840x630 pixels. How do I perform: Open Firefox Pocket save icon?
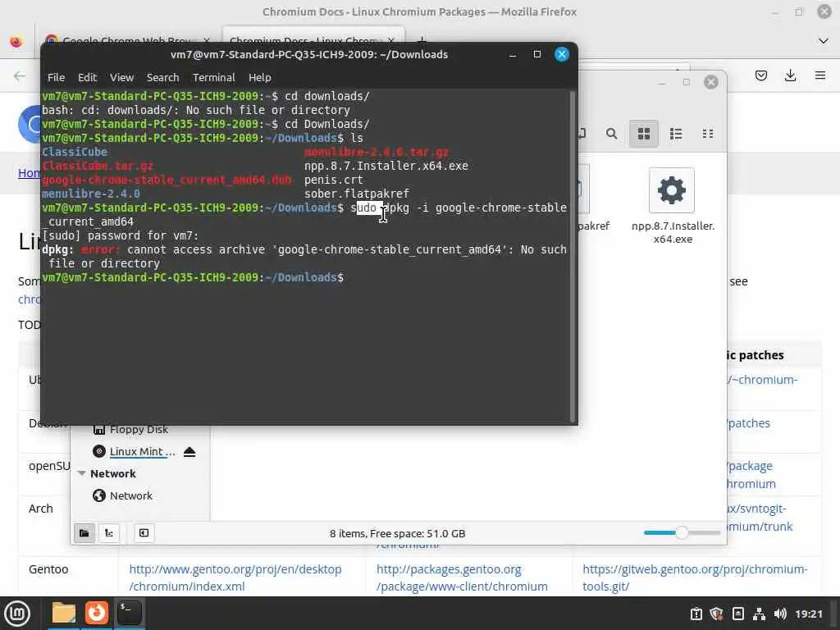pos(760,75)
